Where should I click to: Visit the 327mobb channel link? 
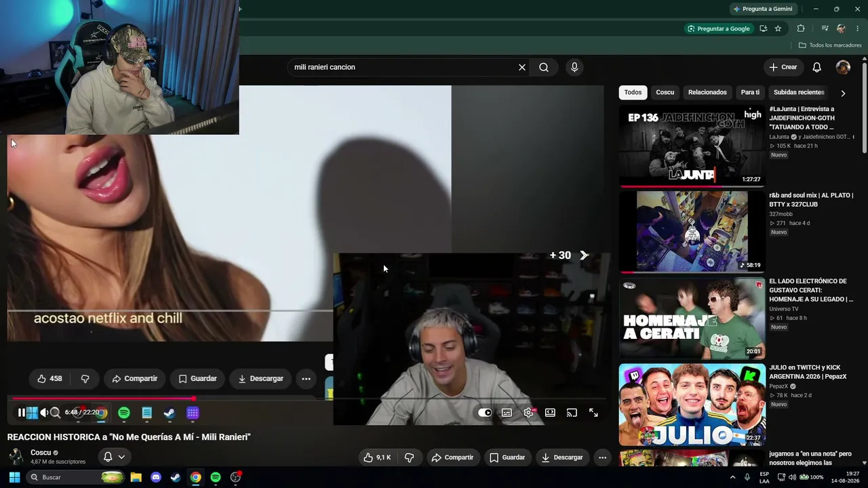point(781,214)
